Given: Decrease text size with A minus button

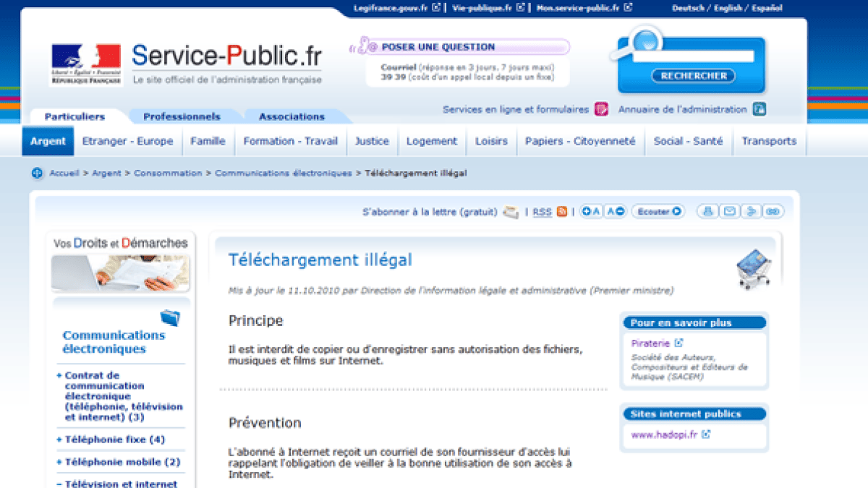Looking at the screenshot, I should [x=616, y=212].
